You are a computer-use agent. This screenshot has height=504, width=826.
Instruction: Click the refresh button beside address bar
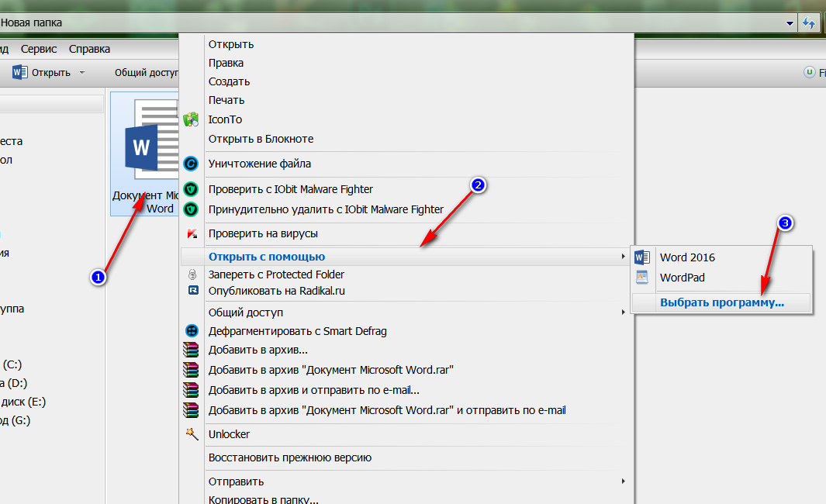tap(809, 23)
